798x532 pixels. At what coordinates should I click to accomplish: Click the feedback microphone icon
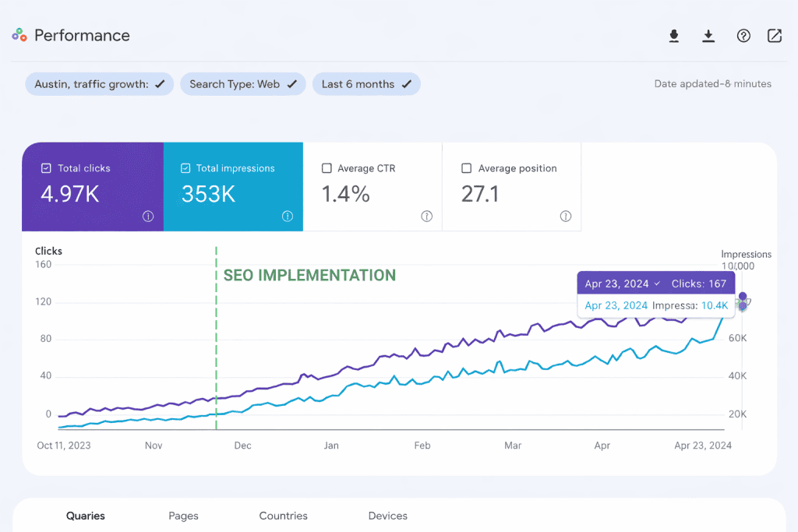673,35
